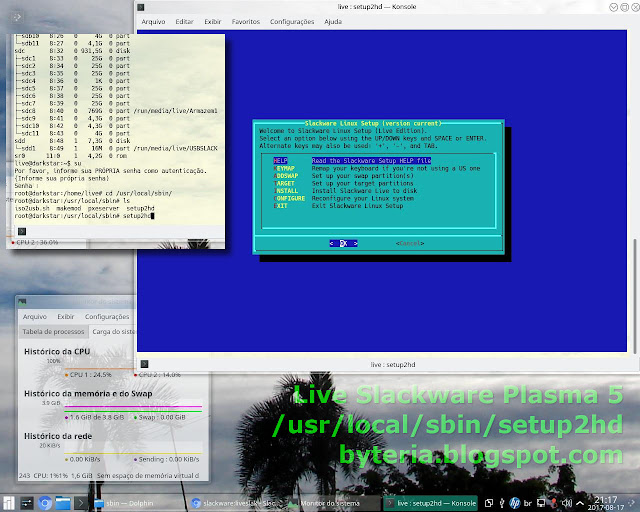Viewport: 640px width, 512px height.
Task: Click the sdc8 /run/media/live/Armazem1 row
Action: tap(116, 111)
